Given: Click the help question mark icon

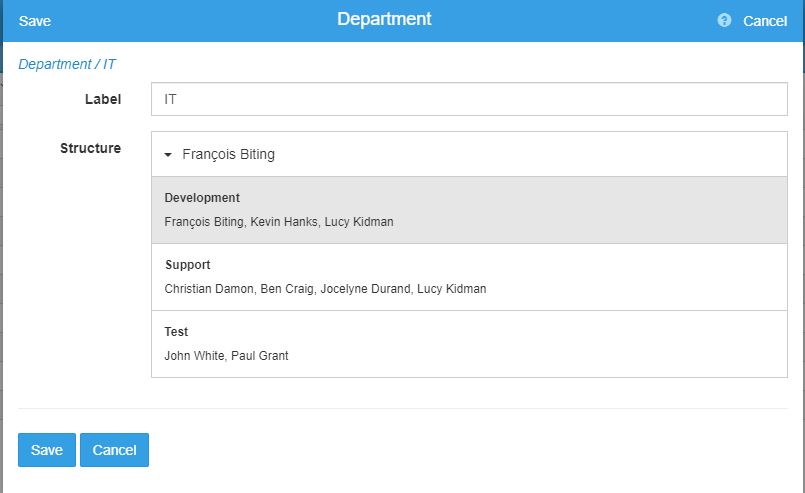Looking at the screenshot, I should 724,20.
